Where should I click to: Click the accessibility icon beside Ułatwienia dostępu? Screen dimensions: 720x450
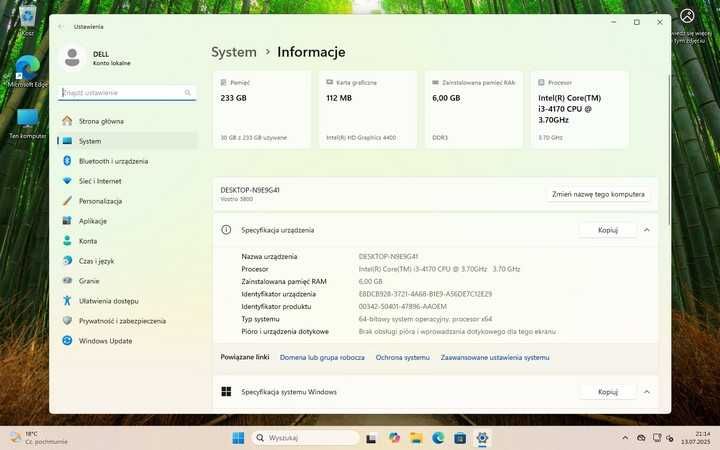[67, 300]
